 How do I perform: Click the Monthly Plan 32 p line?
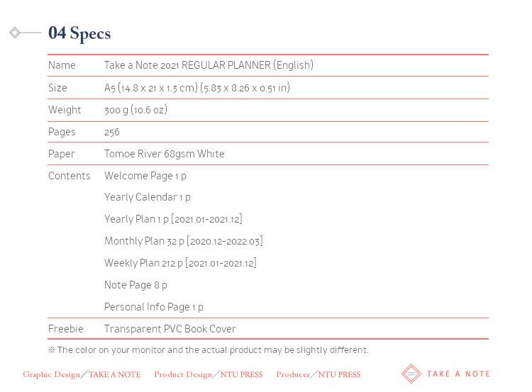click(x=184, y=241)
